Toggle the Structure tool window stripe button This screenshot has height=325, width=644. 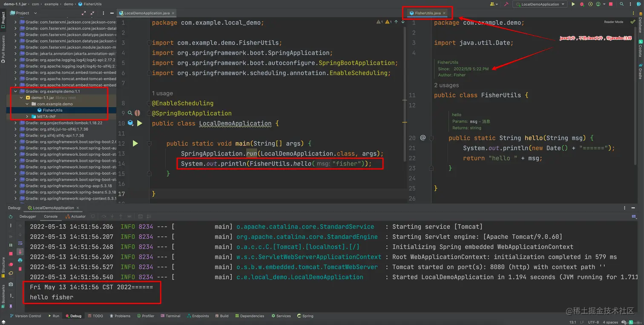click(x=3, y=267)
